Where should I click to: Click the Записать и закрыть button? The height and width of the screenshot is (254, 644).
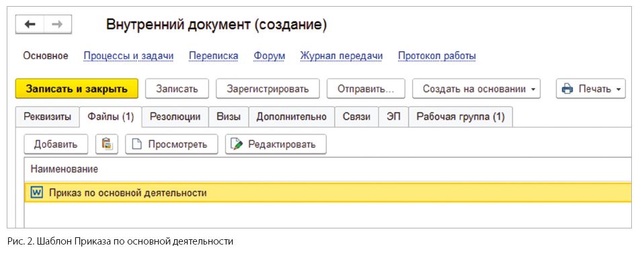(x=77, y=89)
